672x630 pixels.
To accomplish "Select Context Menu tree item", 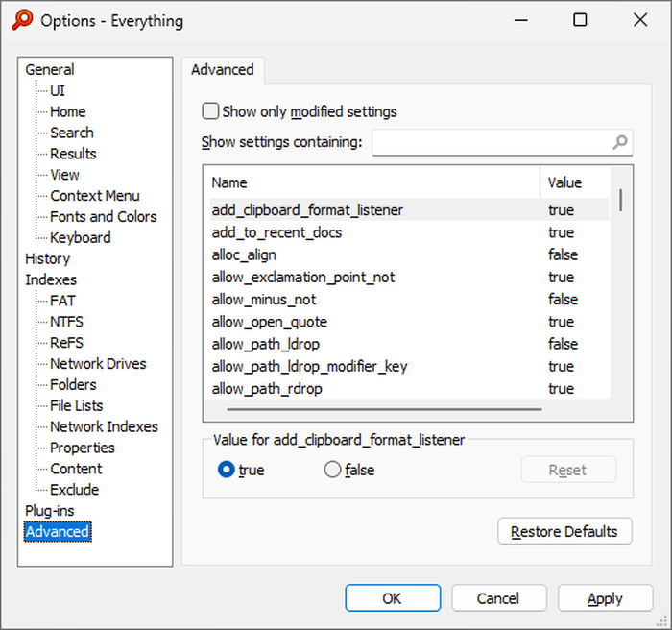I will (95, 196).
